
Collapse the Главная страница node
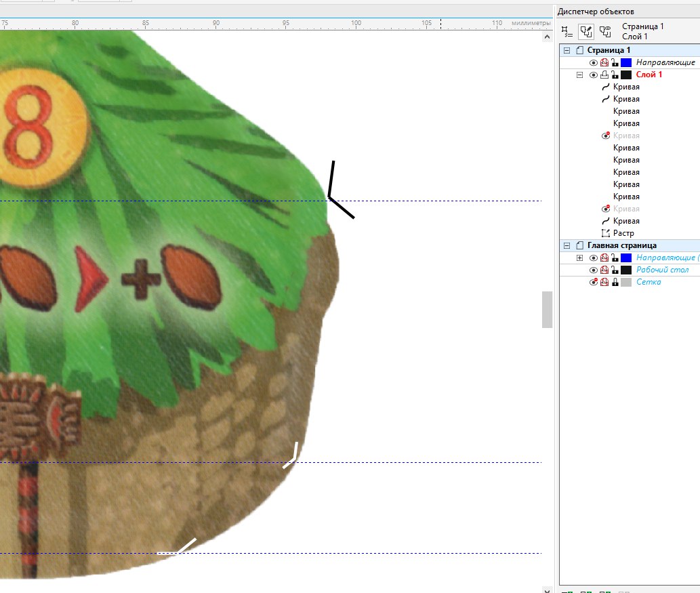pos(567,245)
